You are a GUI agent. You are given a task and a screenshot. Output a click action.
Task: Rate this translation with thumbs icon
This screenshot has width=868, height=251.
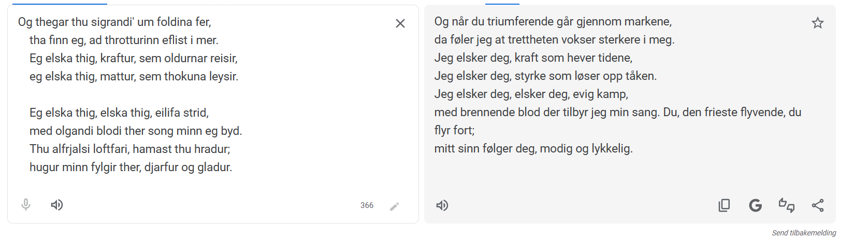786,205
